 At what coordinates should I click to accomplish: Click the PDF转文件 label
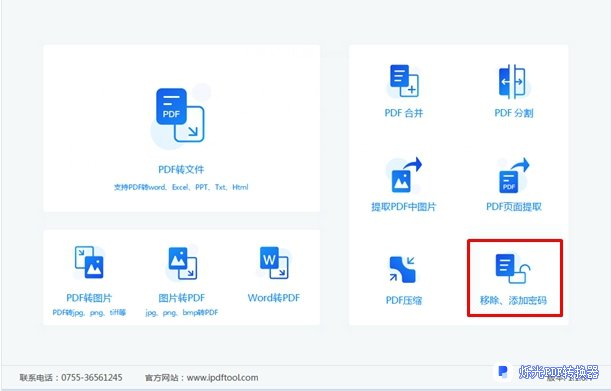[181, 170]
